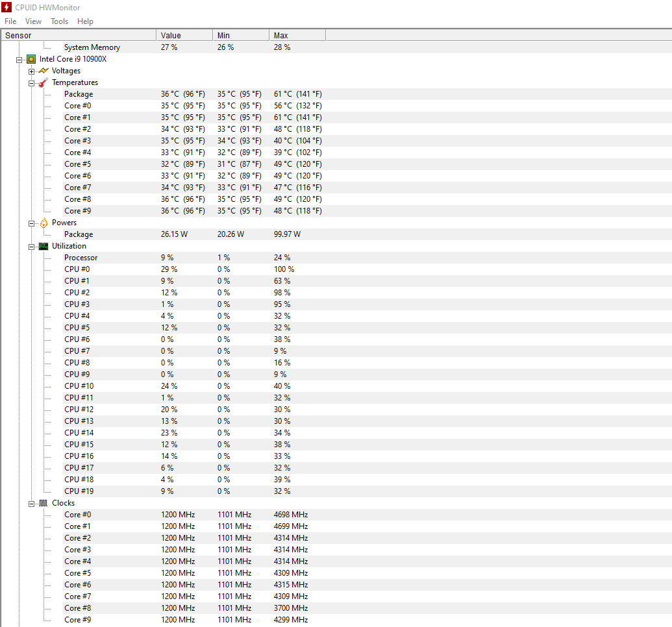The height and width of the screenshot is (627, 672).
Task: Click the 27 % System Memory value
Action: coord(169,47)
